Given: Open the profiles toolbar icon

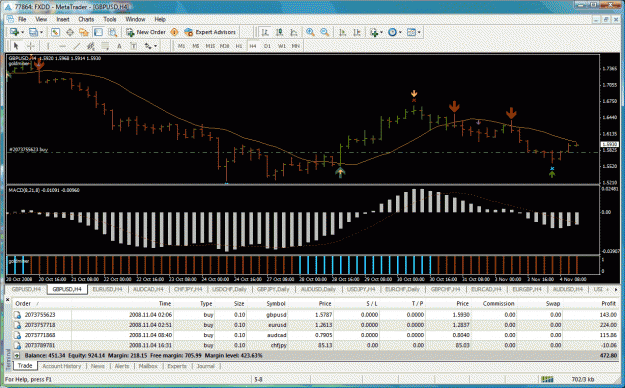Looking at the screenshot, I should click(x=33, y=32).
